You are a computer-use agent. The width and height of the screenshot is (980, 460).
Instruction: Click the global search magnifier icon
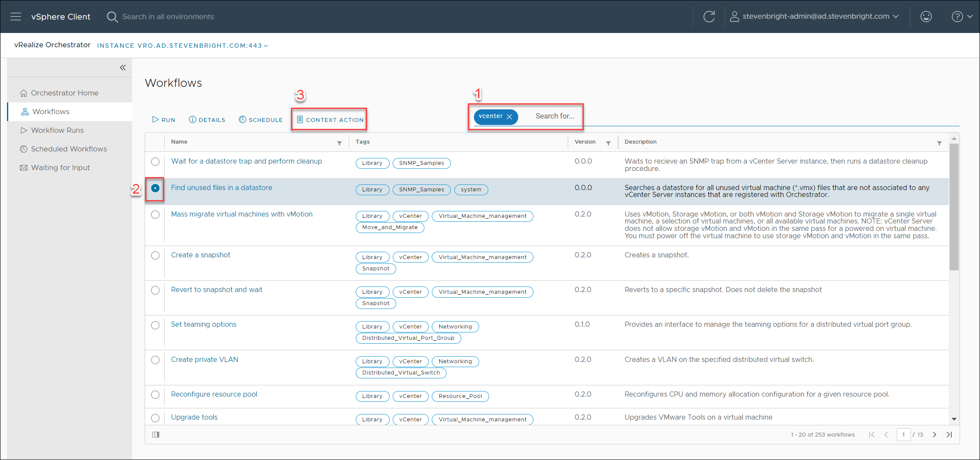click(112, 16)
